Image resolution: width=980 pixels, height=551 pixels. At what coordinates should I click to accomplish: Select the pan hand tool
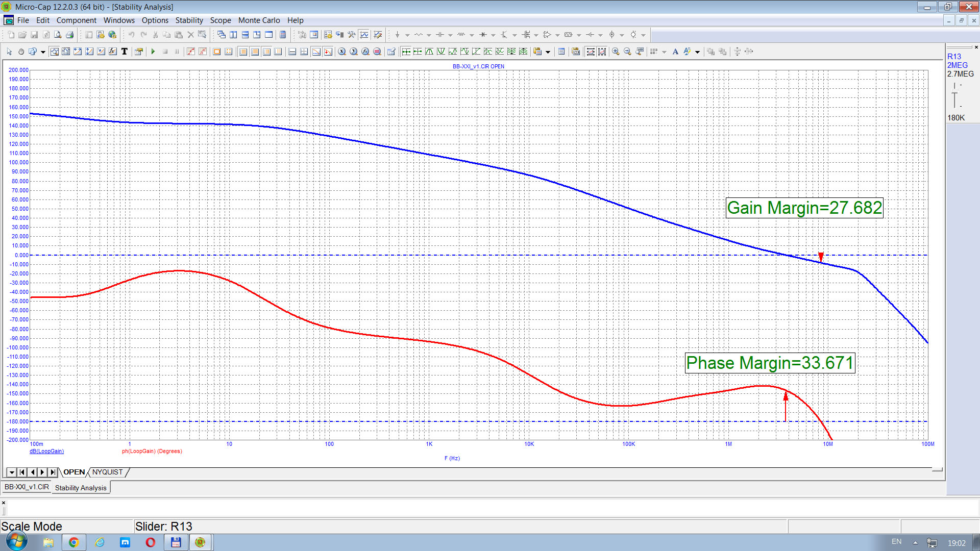(21, 52)
